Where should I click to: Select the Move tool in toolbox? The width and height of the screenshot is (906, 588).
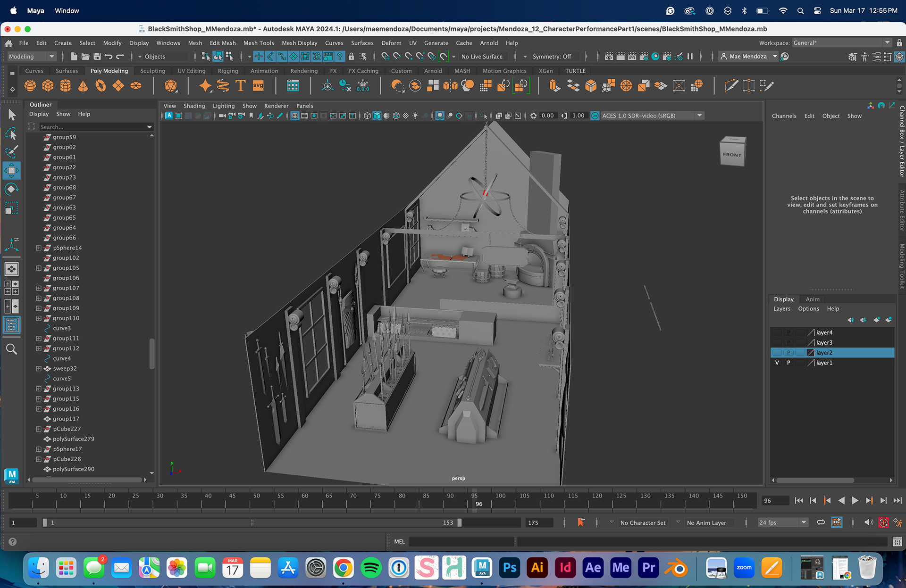click(x=11, y=170)
